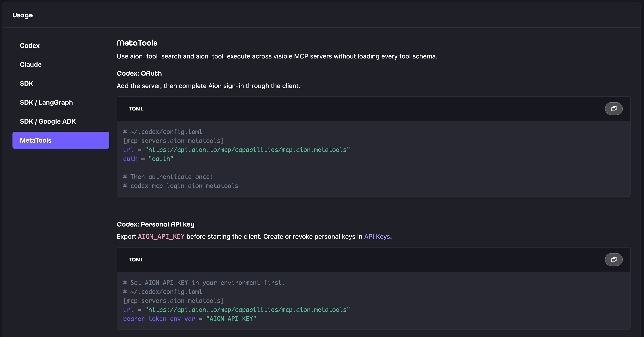The image size is (644, 337).
Task: Click the 'Add the server, then complete' sentence
Action: click(208, 86)
